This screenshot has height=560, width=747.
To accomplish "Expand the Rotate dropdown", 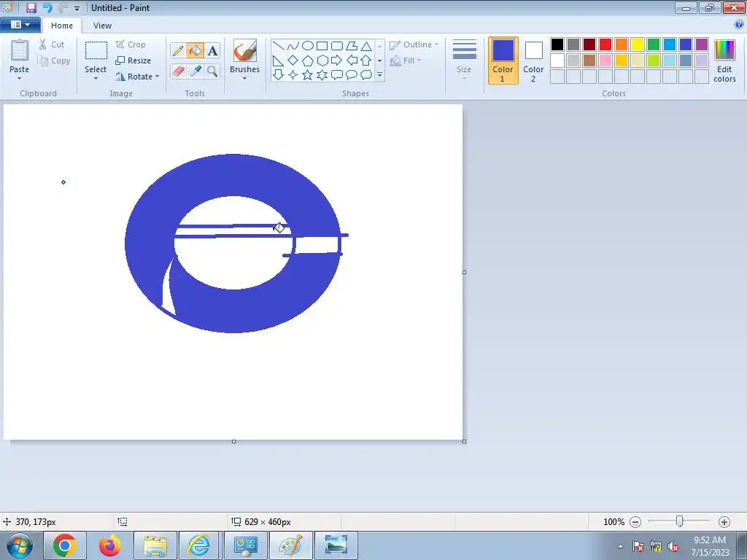I will click(x=158, y=77).
